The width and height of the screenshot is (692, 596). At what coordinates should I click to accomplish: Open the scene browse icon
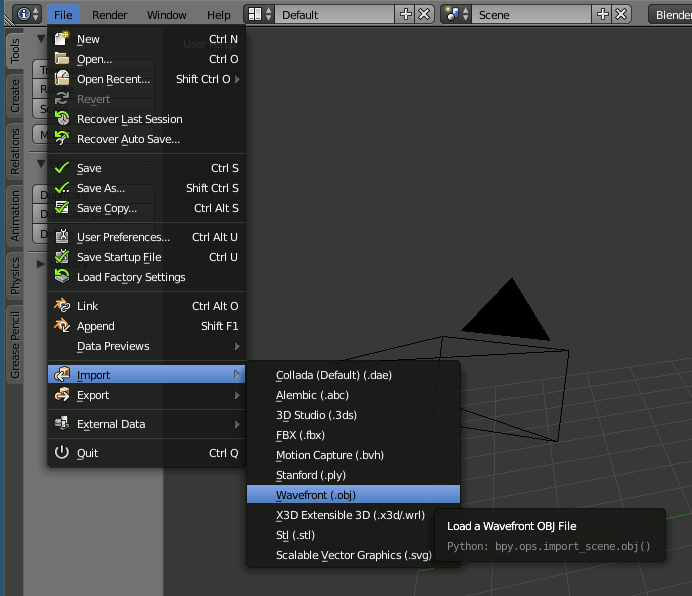tap(456, 14)
